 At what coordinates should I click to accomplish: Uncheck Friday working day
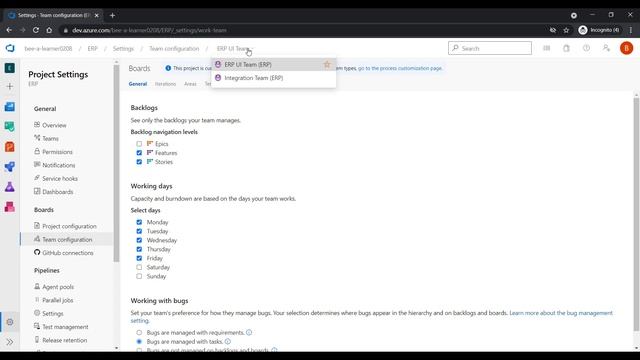pos(139,258)
